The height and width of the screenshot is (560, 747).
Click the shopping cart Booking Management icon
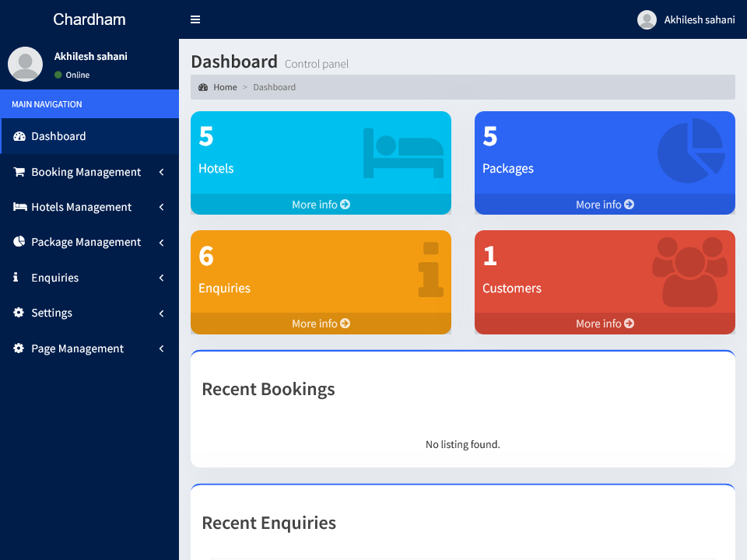pyautogui.click(x=19, y=172)
